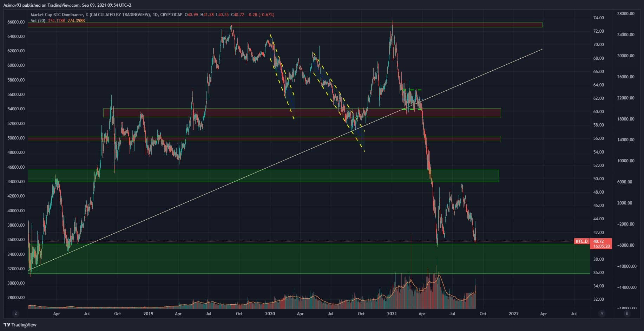Click 44000.00 on the left price scale

coord(16,182)
